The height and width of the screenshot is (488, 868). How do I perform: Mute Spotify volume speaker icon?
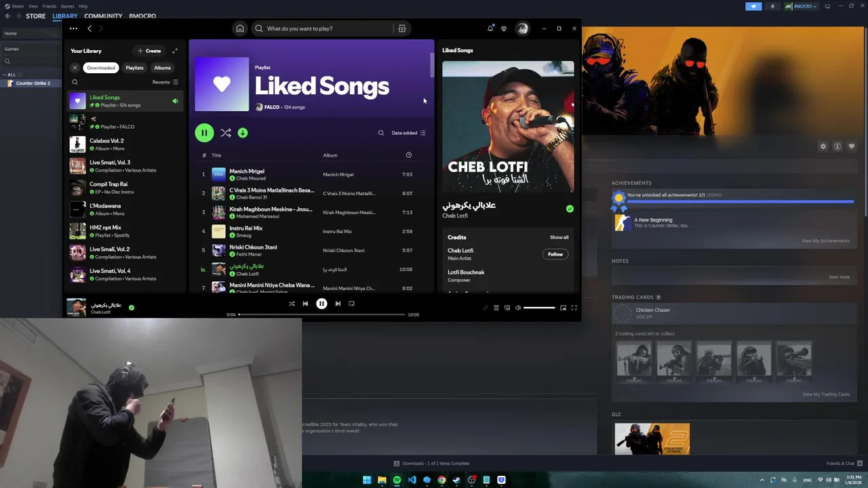[x=518, y=308]
